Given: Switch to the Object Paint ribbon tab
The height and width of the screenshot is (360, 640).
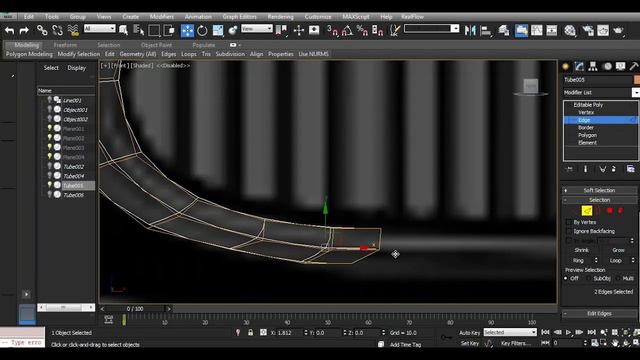Looking at the screenshot, I should pyautogui.click(x=156, y=45).
